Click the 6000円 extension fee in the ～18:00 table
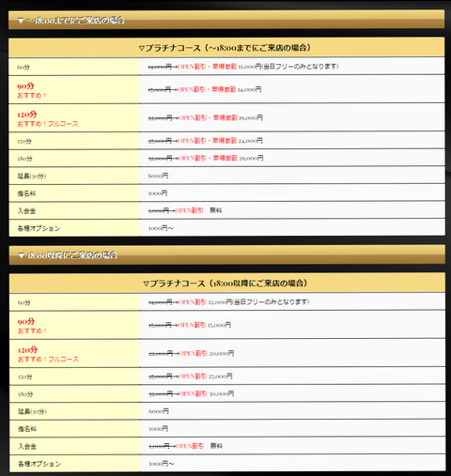The width and height of the screenshot is (451, 476). (158, 176)
